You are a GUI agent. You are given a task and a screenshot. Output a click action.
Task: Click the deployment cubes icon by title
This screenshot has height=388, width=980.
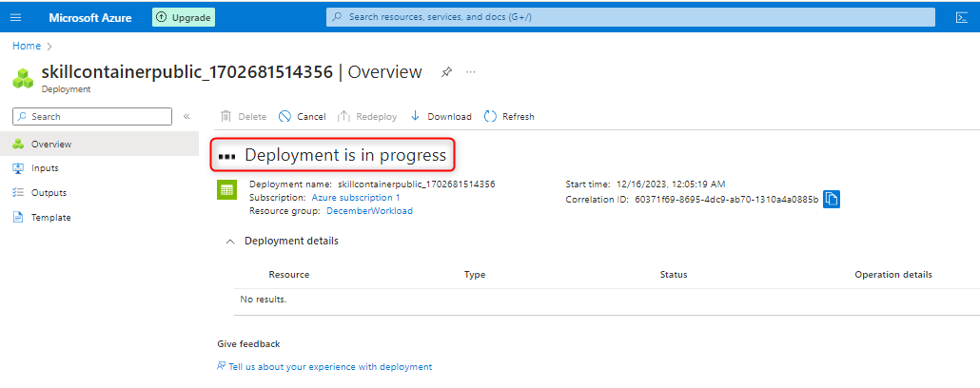(23, 79)
